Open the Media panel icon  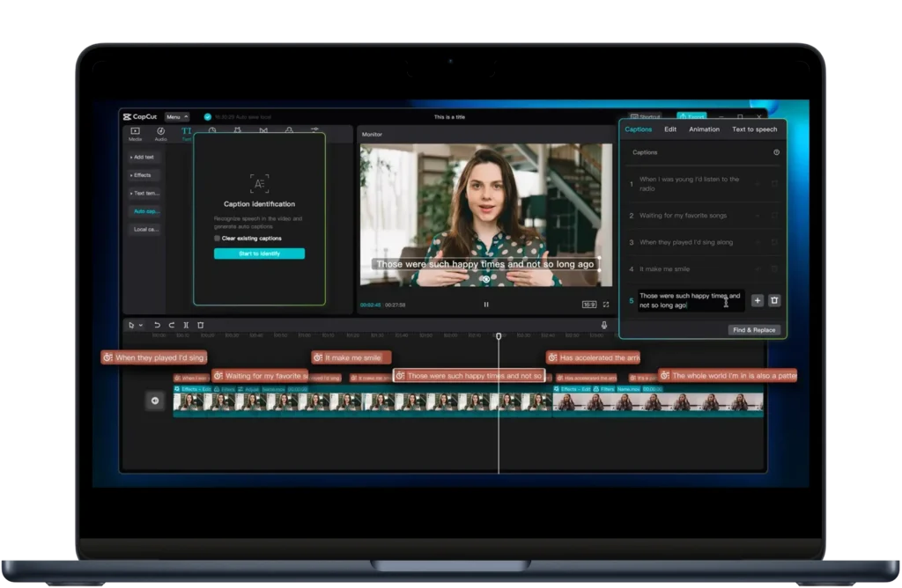click(135, 133)
